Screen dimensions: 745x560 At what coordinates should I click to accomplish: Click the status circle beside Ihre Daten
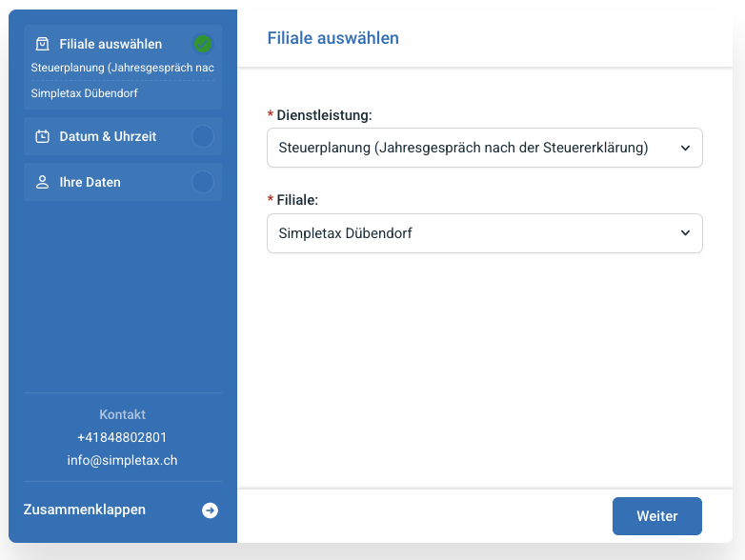pyautogui.click(x=203, y=182)
